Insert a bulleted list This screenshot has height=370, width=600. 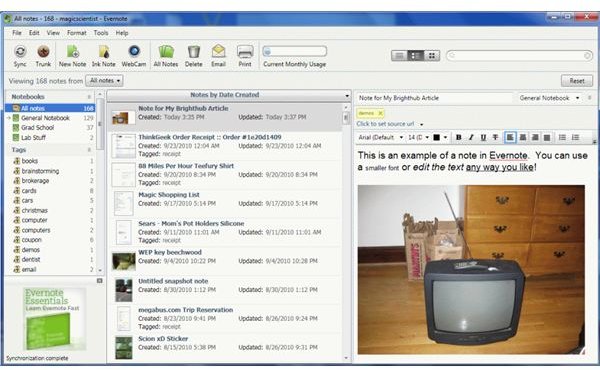tap(562, 137)
